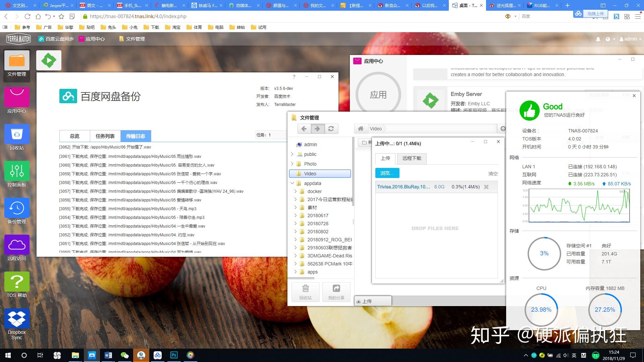Open the 回收站 recycle bin desktop icon
644x362 pixels.
(17, 134)
